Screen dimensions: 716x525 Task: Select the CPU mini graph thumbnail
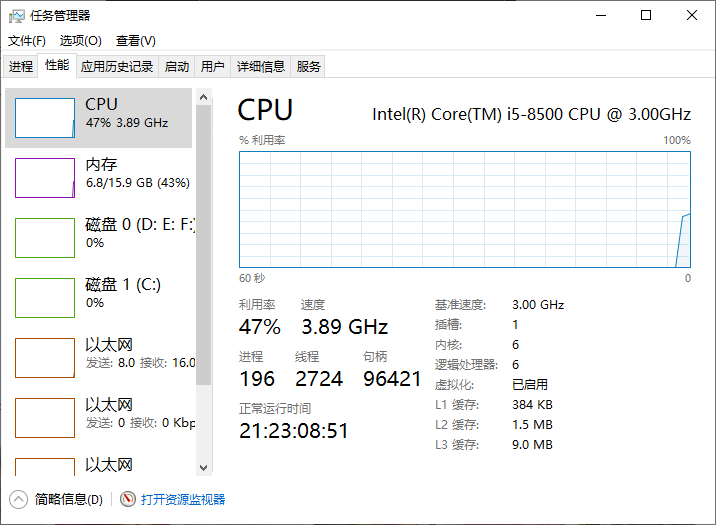tap(45, 118)
